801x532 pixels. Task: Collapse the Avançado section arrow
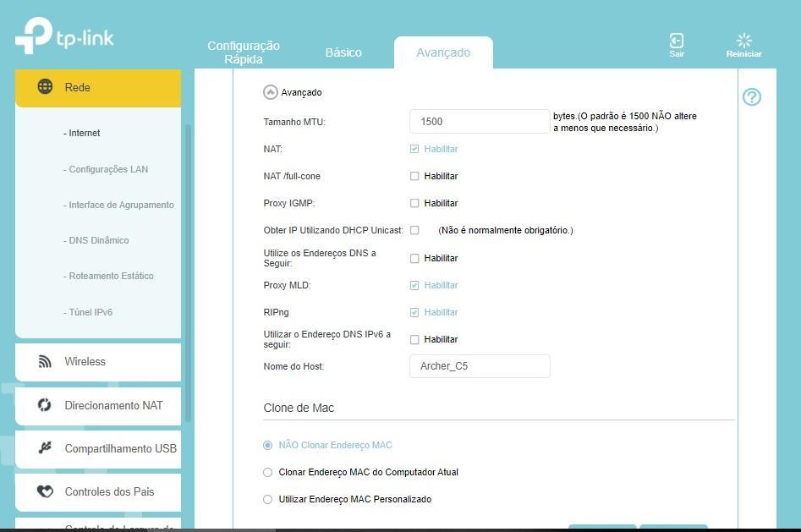coord(271,93)
